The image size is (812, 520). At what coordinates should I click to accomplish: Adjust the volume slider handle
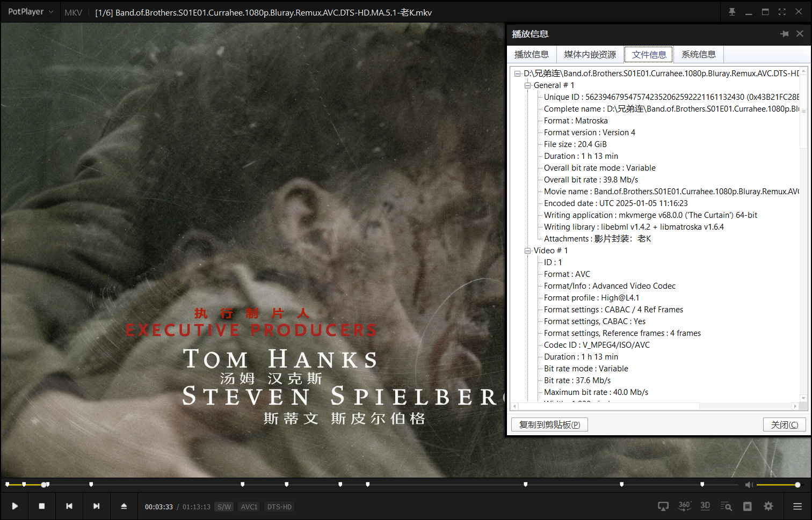798,485
